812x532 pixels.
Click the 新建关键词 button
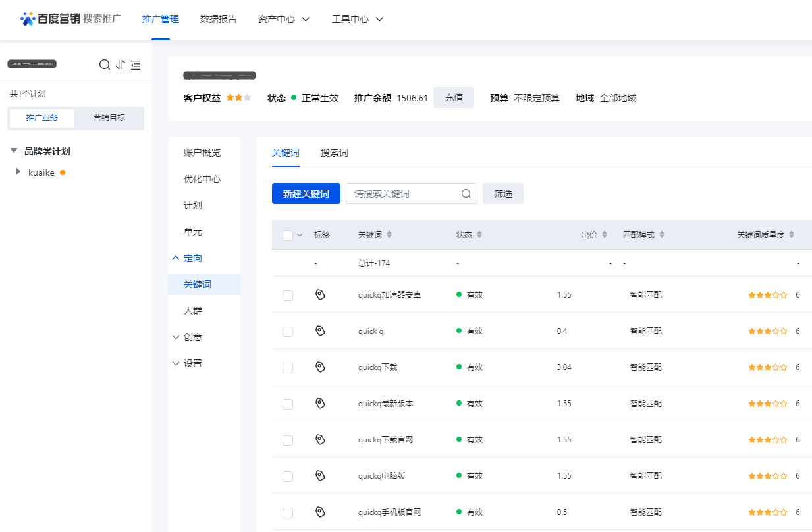click(306, 194)
